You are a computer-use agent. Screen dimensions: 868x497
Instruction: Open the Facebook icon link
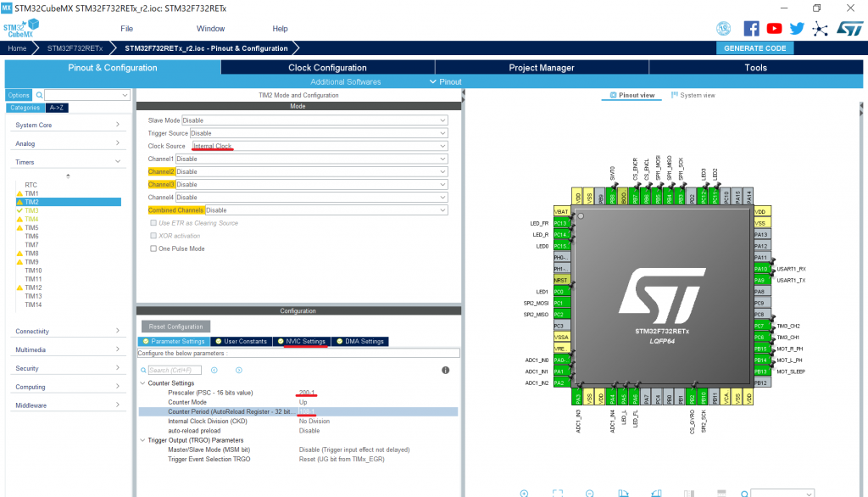(751, 28)
